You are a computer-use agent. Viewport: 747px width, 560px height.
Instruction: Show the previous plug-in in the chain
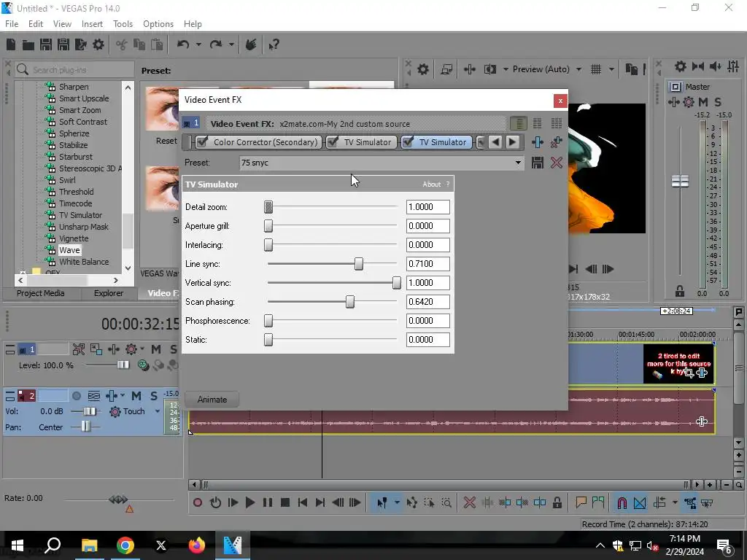495,142
